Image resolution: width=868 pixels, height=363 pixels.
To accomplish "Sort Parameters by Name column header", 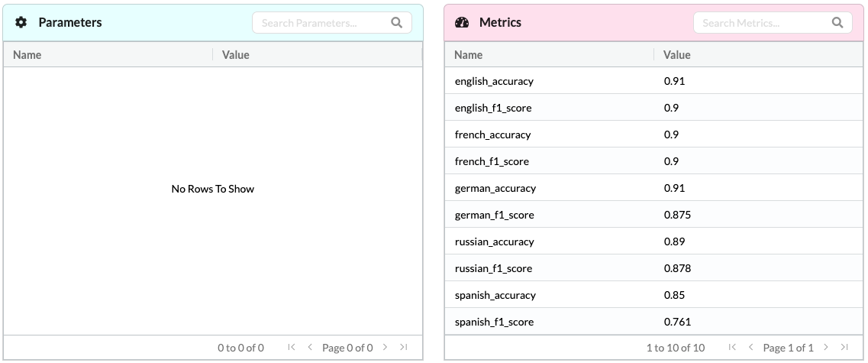I will [27, 55].
